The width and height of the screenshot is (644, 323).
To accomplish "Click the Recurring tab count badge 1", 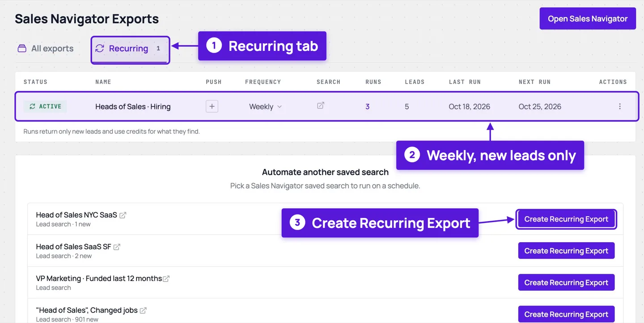I will [158, 48].
